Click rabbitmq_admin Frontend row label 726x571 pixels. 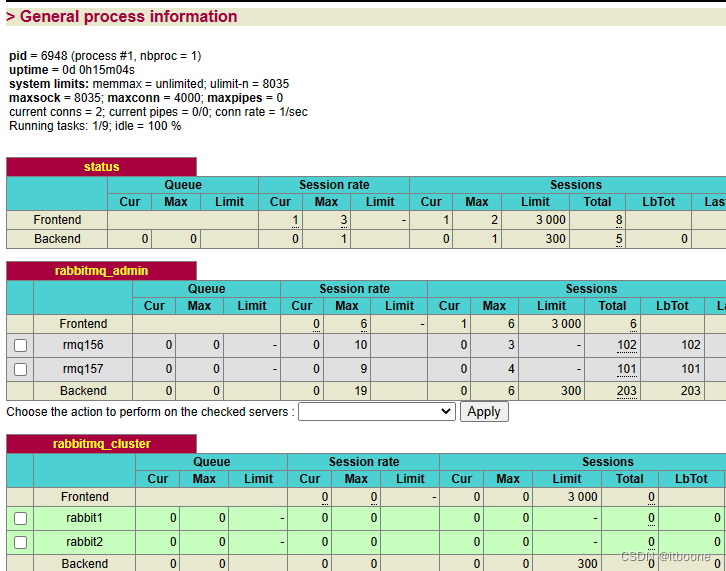pos(83,324)
